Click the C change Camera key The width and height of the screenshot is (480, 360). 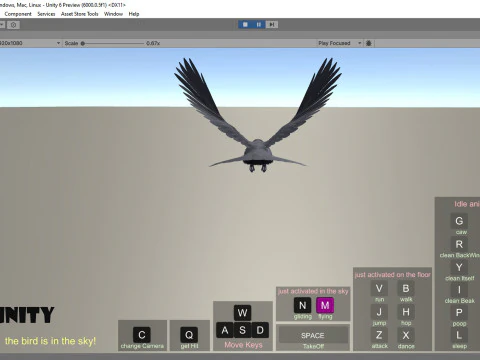(142, 335)
